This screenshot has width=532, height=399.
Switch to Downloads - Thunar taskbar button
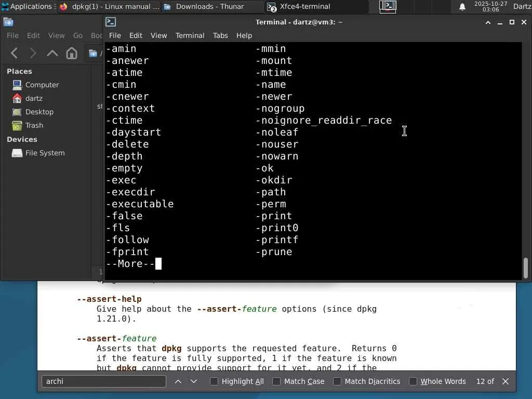[x=212, y=6]
